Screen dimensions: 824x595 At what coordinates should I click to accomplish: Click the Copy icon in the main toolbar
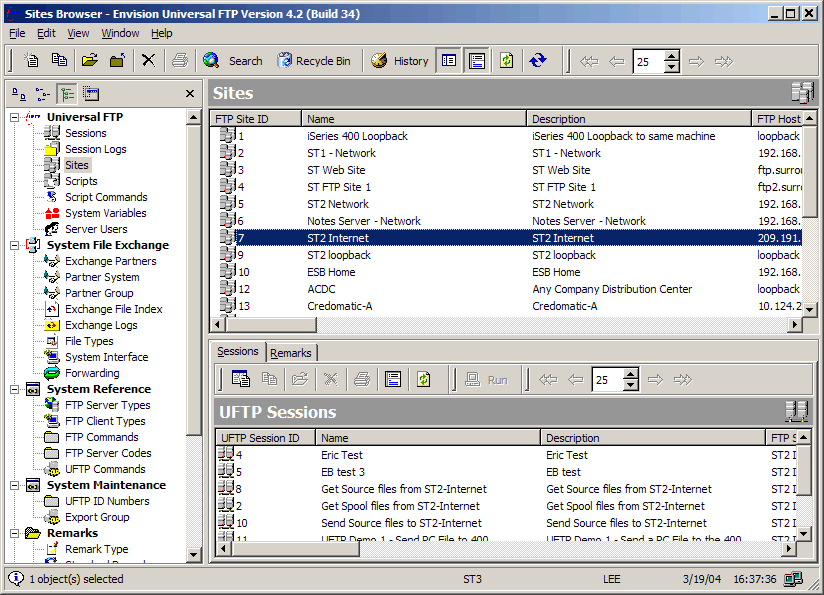[59, 60]
